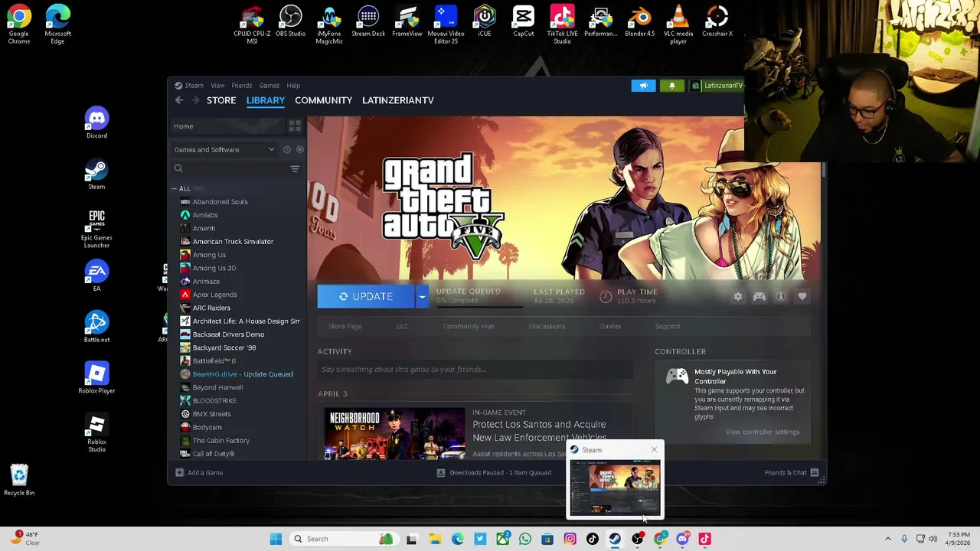Open LATINZERIANTV profile tab

pos(398,100)
